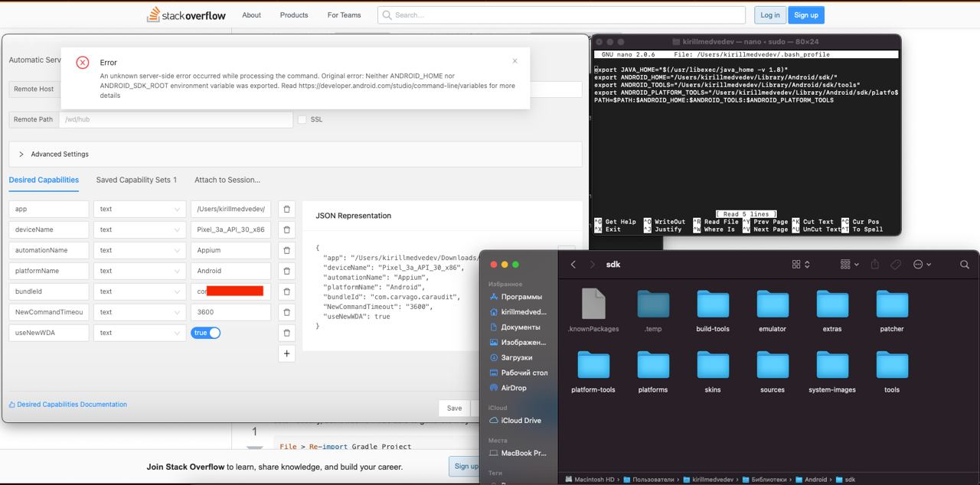This screenshot has width=980, height=485.
Task: Open the emulator folder in Finder
Action: pos(773,311)
